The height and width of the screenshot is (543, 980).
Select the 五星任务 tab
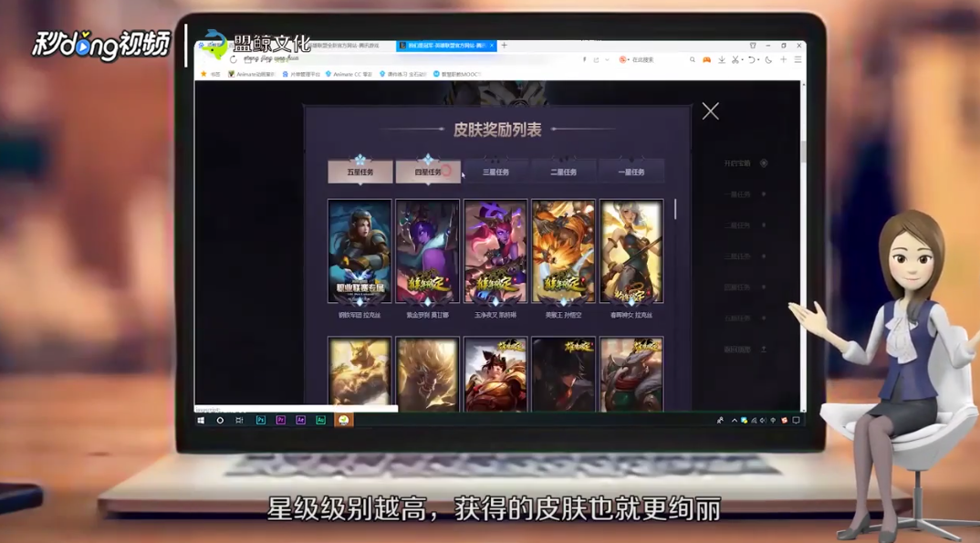pos(360,172)
